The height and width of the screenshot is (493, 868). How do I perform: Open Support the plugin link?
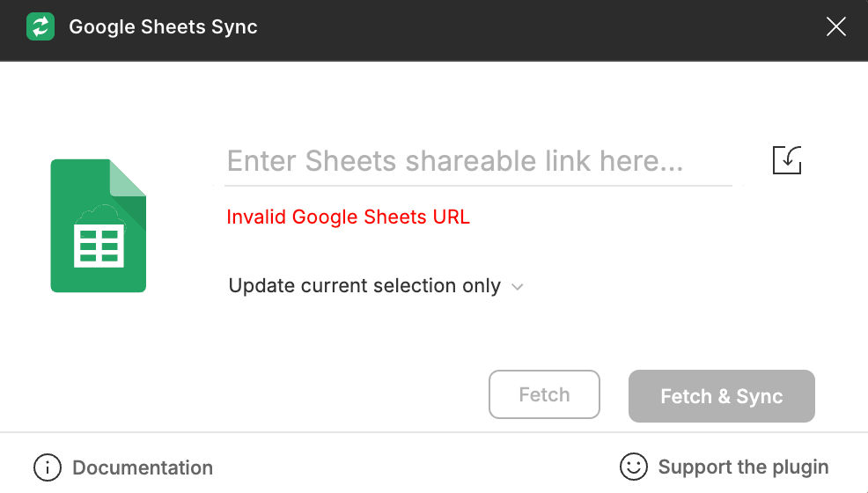[744, 467]
